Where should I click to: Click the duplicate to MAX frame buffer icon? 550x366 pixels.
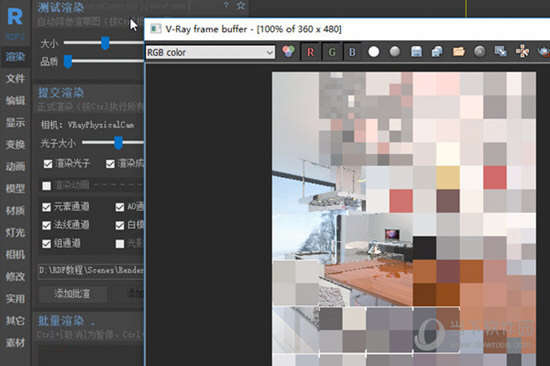tap(501, 52)
